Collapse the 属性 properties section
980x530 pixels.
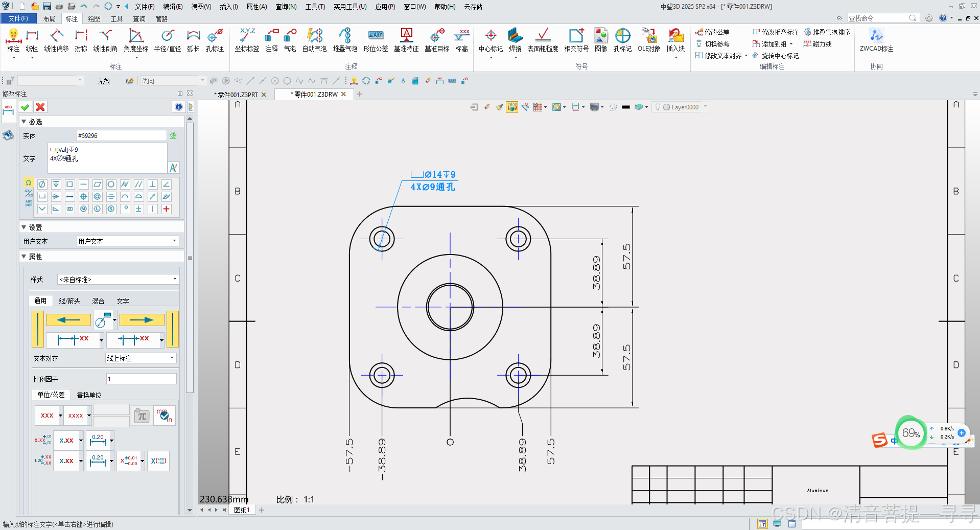click(24, 257)
